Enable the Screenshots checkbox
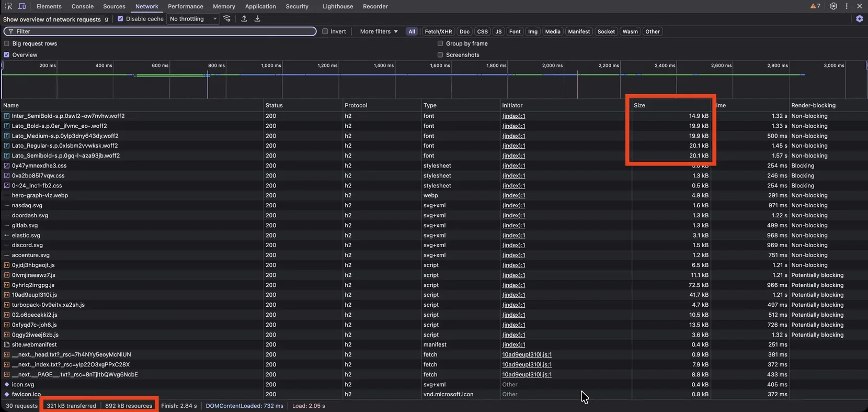This screenshot has height=412, width=868. (x=440, y=55)
